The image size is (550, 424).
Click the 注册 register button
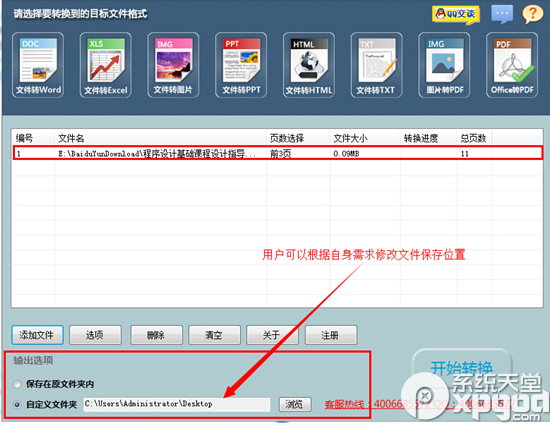point(331,335)
